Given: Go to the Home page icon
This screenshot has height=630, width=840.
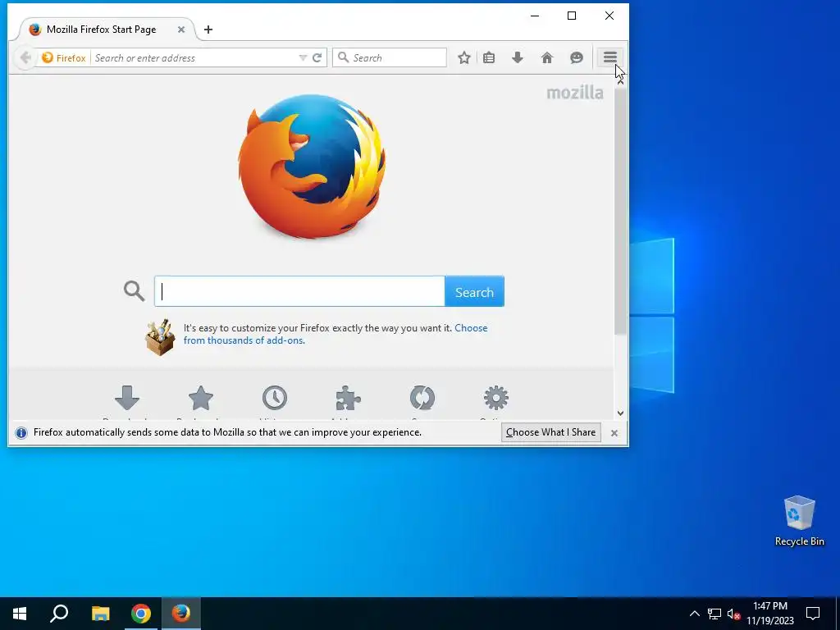Looking at the screenshot, I should pos(547,58).
